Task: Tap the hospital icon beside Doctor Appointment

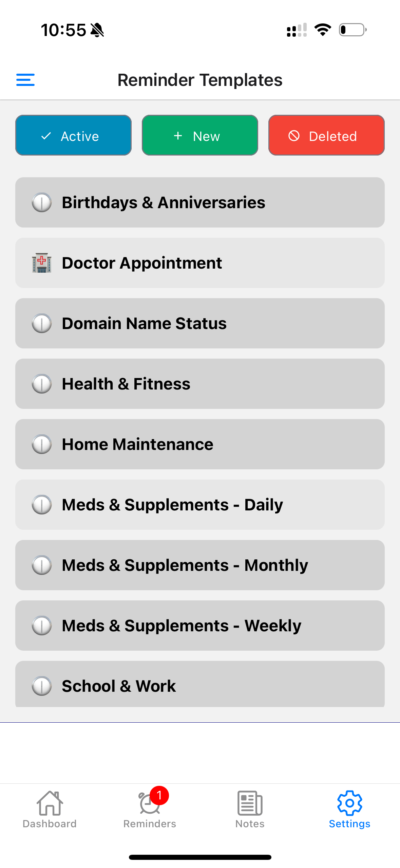Action: tap(42, 263)
